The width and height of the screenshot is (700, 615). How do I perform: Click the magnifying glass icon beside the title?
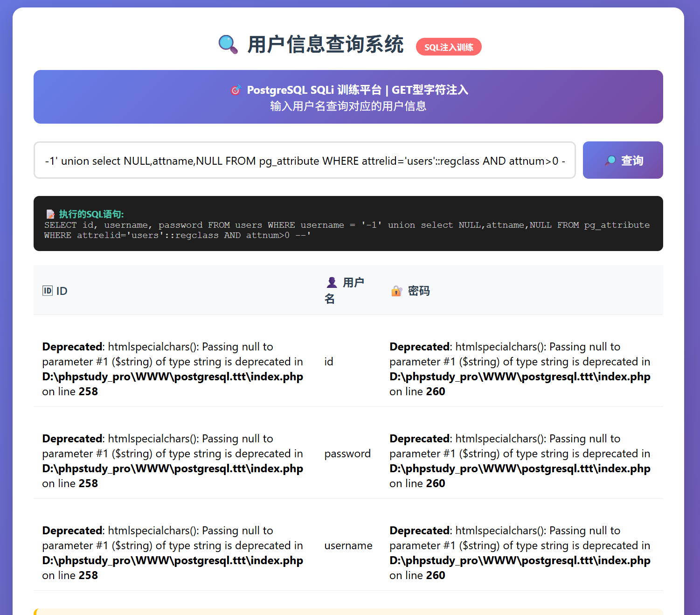228,44
